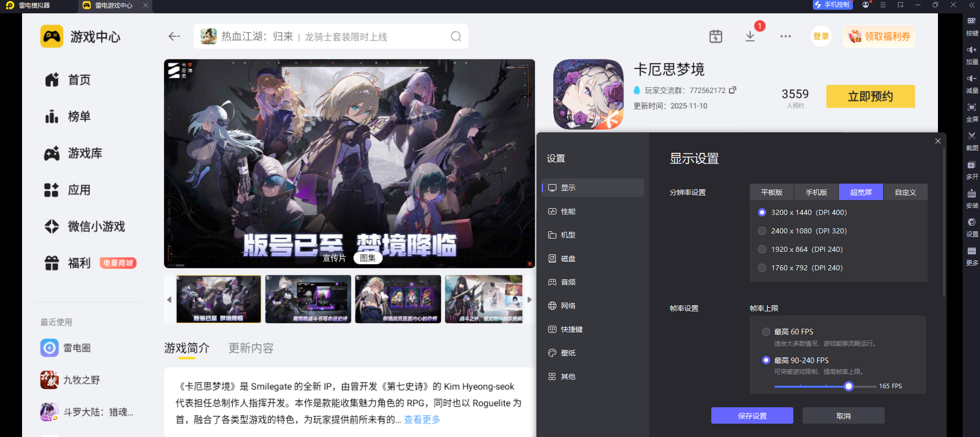Open 榜单 rankings in the left navigation
Viewport: 980px width, 437px height.
point(68,117)
